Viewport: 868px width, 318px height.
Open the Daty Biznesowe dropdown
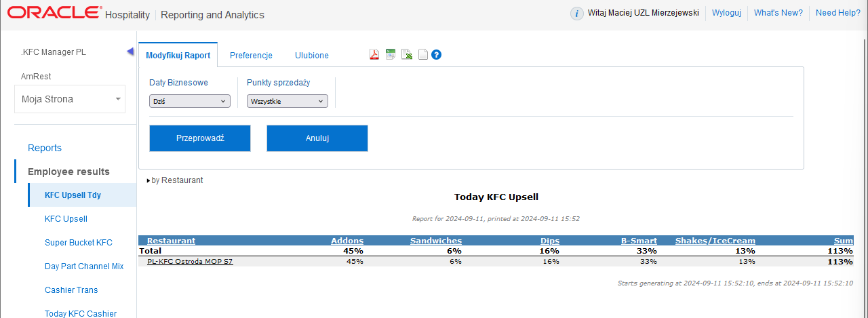coord(189,101)
